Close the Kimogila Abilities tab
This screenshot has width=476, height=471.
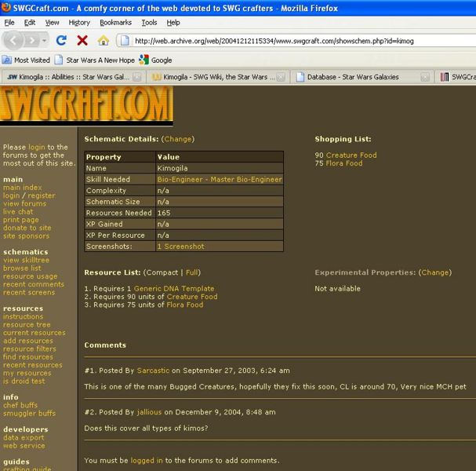coord(137,78)
